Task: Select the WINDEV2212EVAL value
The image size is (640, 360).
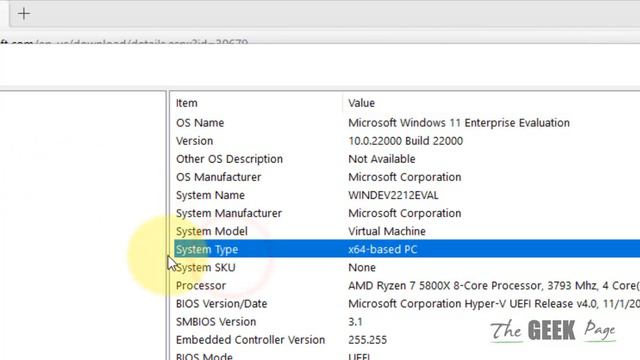Action: tap(393, 195)
